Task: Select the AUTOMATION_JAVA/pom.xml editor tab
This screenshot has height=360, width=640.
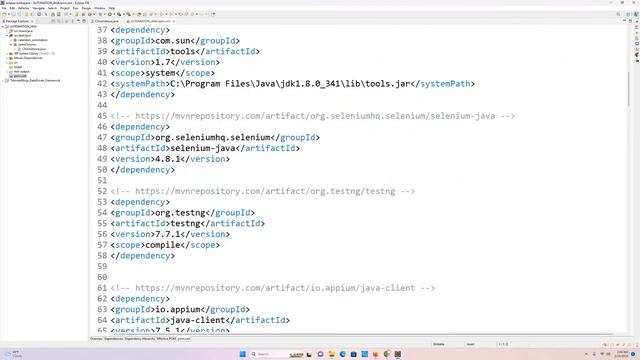Action: pos(150,21)
